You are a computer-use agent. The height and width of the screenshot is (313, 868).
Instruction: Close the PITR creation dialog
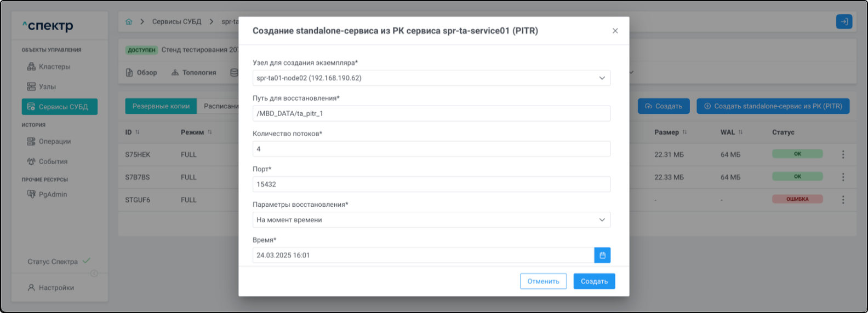(615, 31)
